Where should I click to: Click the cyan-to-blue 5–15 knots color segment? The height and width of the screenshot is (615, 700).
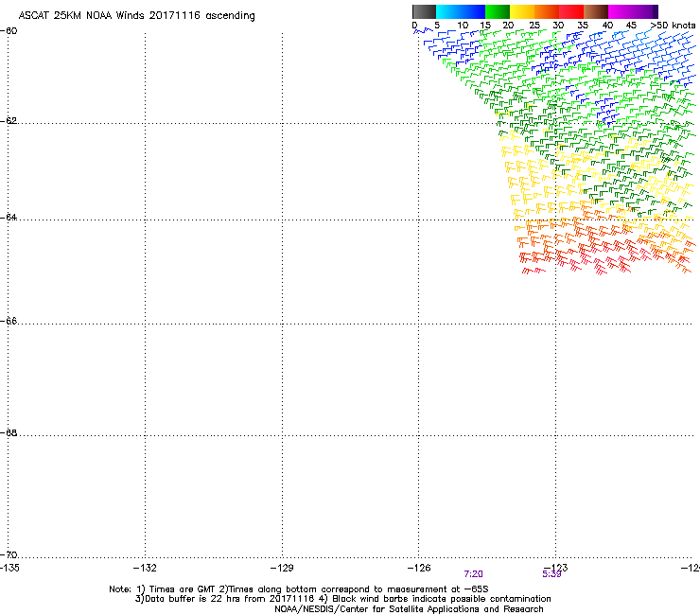click(x=461, y=11)
